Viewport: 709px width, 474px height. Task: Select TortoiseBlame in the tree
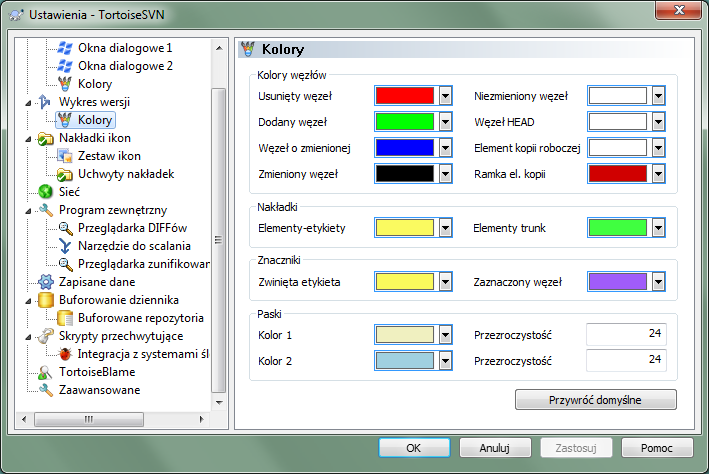97,372
